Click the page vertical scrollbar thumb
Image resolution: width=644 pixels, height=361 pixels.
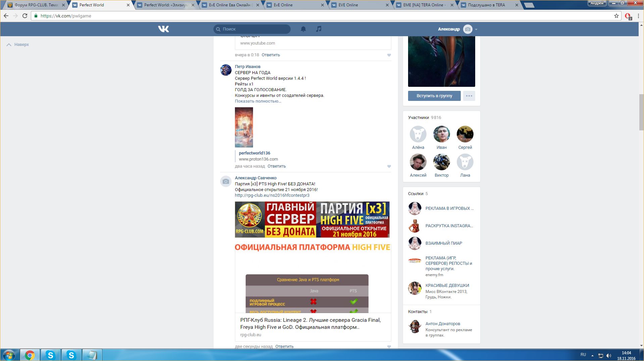point(641,112)
